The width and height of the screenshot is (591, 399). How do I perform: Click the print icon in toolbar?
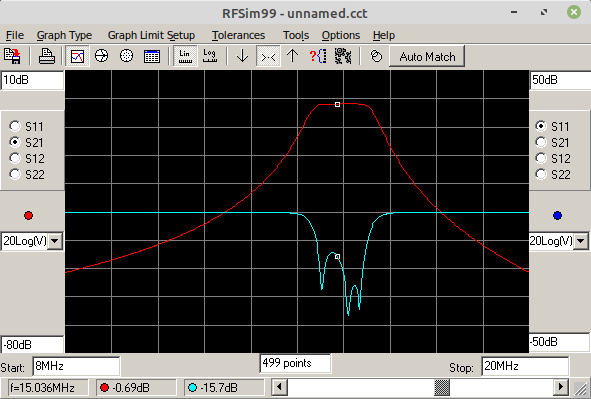(x=47, y=56)
